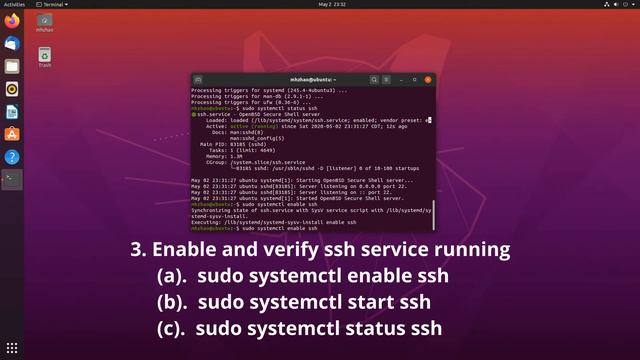
Task: Open the Trash desktop icon
Action: coord(44,57)
